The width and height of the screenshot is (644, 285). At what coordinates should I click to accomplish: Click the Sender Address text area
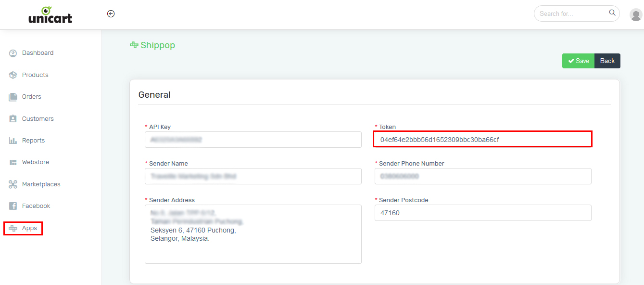click(253, 234)
